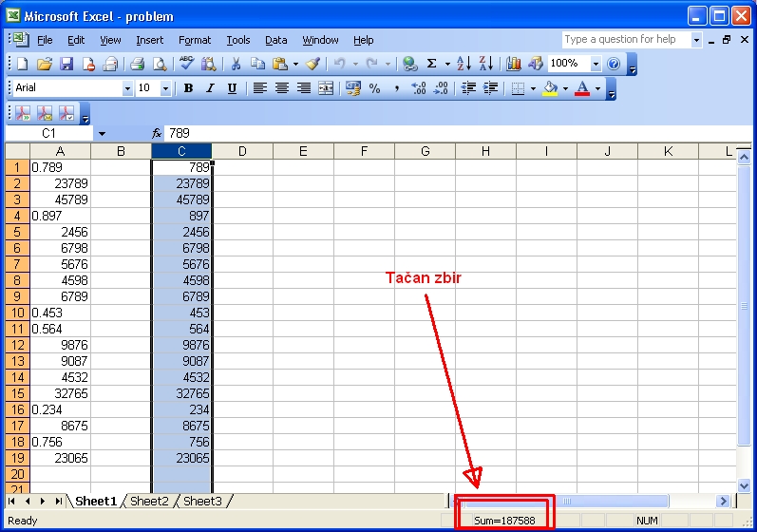Click the 'Type a question for help' box
Screen dimensions: 757x532
627,40
